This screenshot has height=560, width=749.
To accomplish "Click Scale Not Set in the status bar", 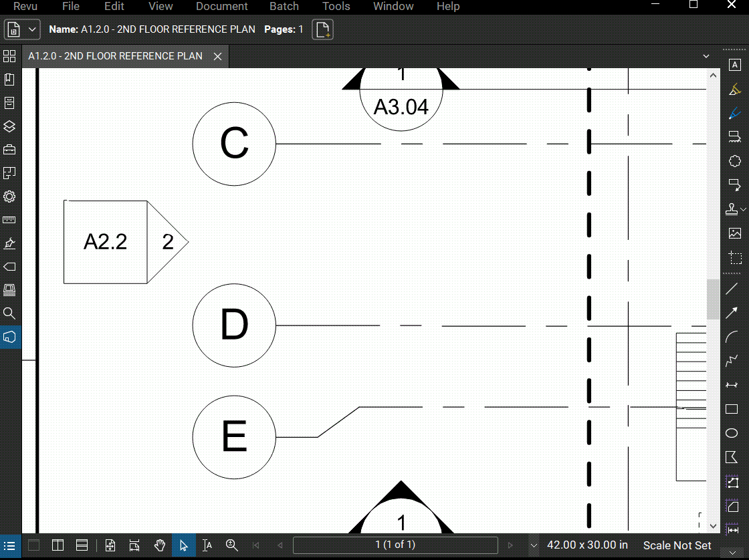I will click(677, 545).
